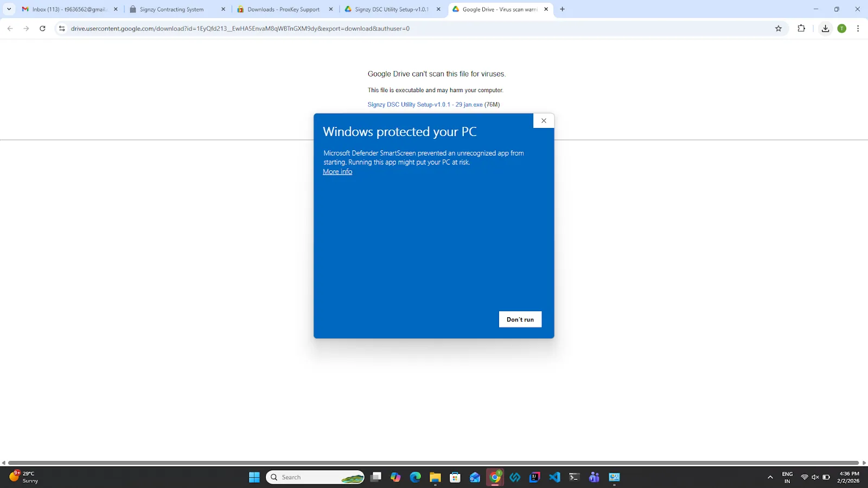Open IntelliJ IDEA from taskbar

coord(534,477)
